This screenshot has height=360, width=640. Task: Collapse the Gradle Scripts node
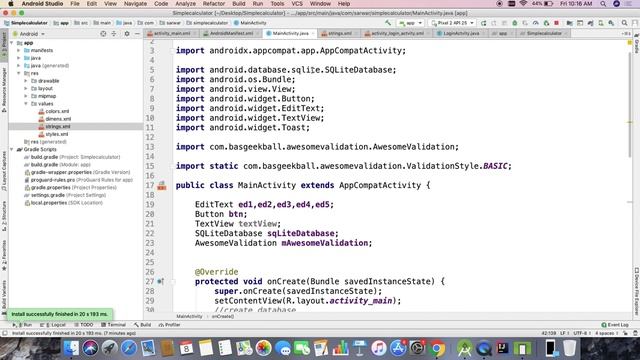[x=12, y=149]
